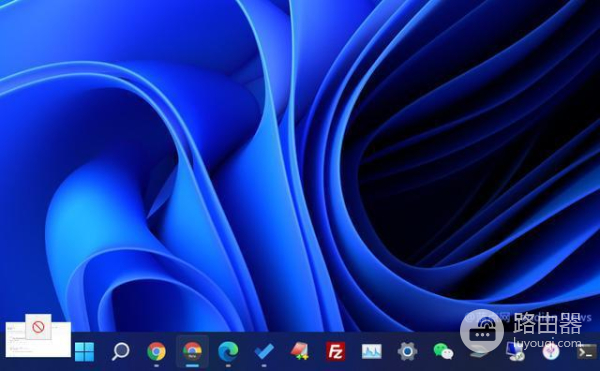Open taskbar Search magnifier
Viewport: 600px width, 371px height.
[121, 351]
